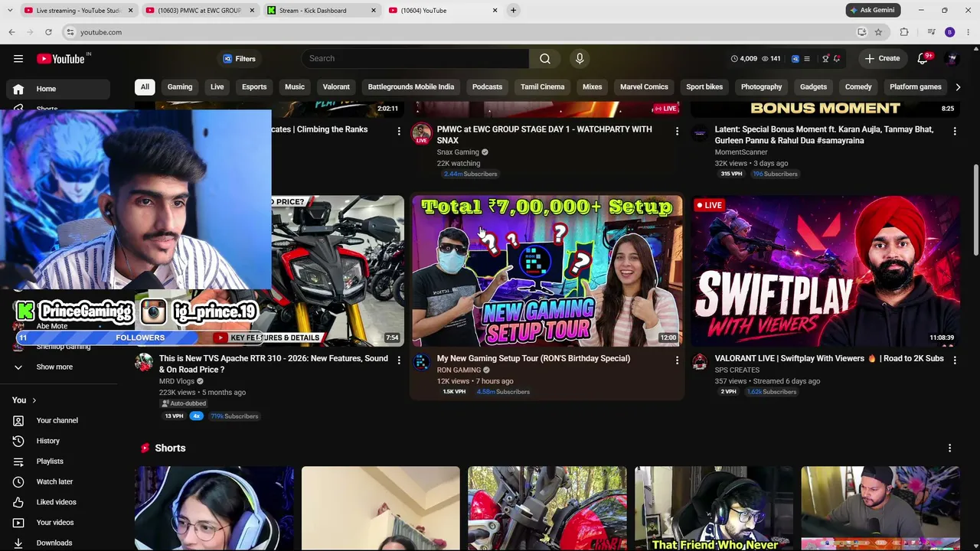Image resolution: width=980 pixels, height=551 pixels.
Task: Open the Shorts section options menu
Action: pyautogui.click(x=949, y=448)
